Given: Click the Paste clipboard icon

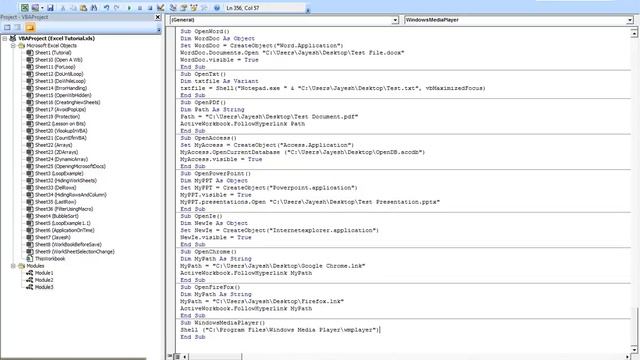Looking at the screenshot, I should (84, 8).
